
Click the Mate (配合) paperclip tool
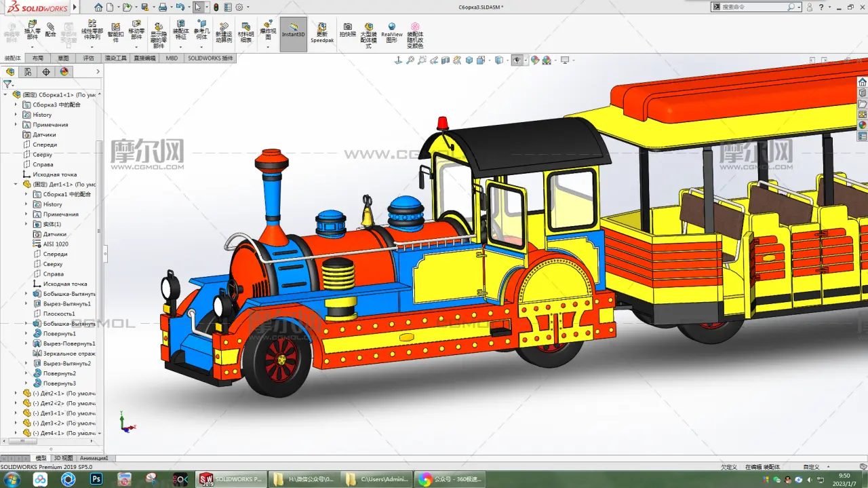[x=50, y=30]
